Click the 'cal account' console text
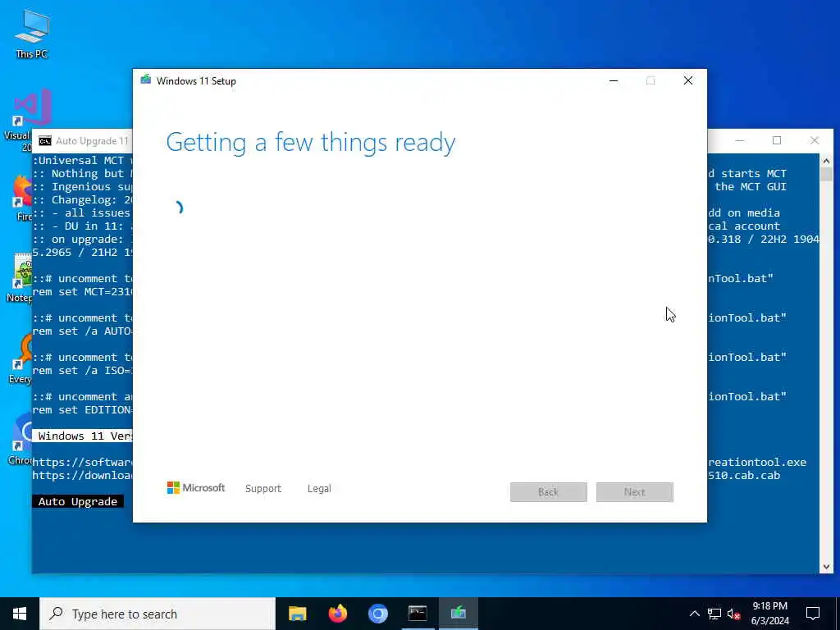 pyautogui.click(x=744, y=226)
